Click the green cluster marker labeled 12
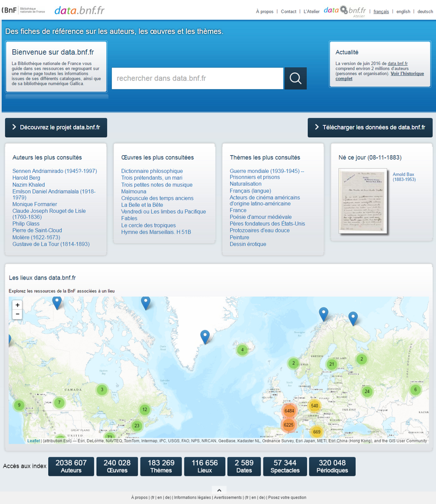This screenshot has height=504, width=436. pos(144,409)
